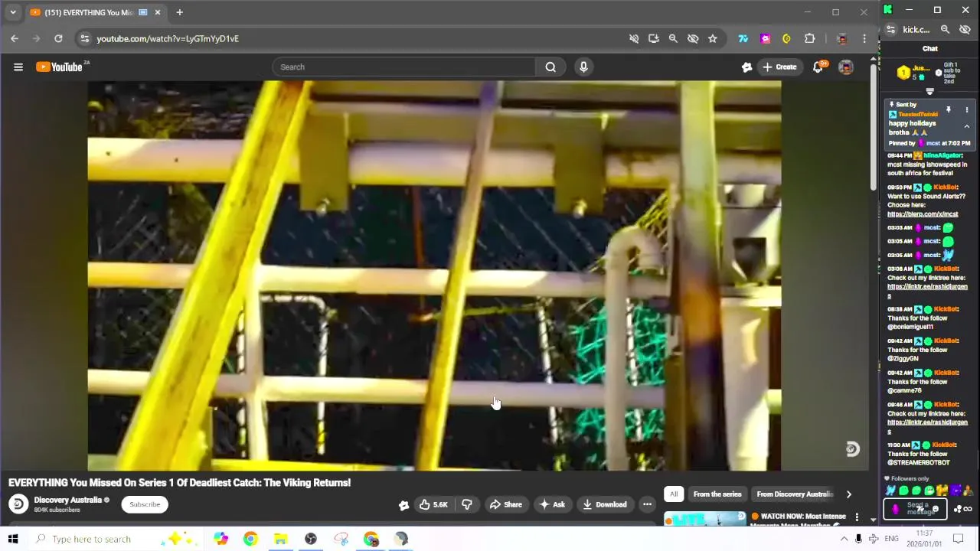Image resolution: width=980 pixels, height=551 pixels.
Task: Bookmark this page with star icon
Action: click(713, 38)
